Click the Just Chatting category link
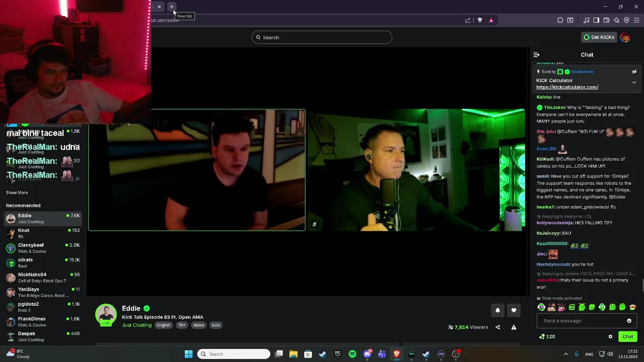 [137, 325]
